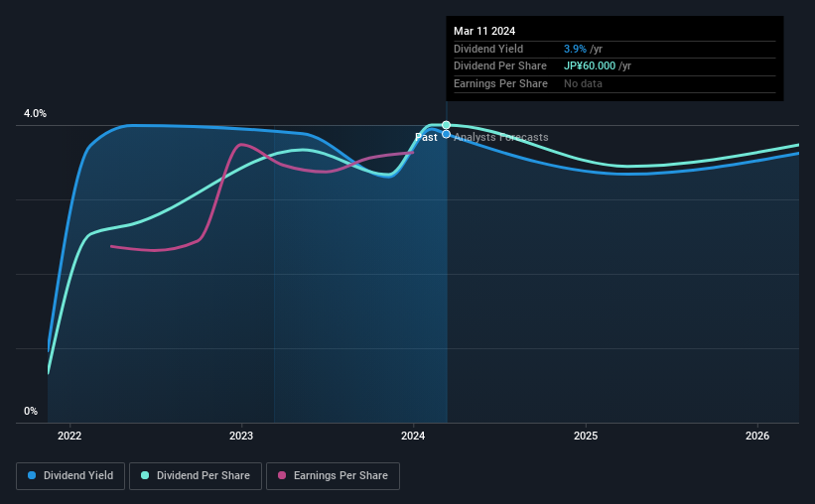Select the teal data point marker on chart
This screenshot has width=815, height=504.
[x=446, y=125]
